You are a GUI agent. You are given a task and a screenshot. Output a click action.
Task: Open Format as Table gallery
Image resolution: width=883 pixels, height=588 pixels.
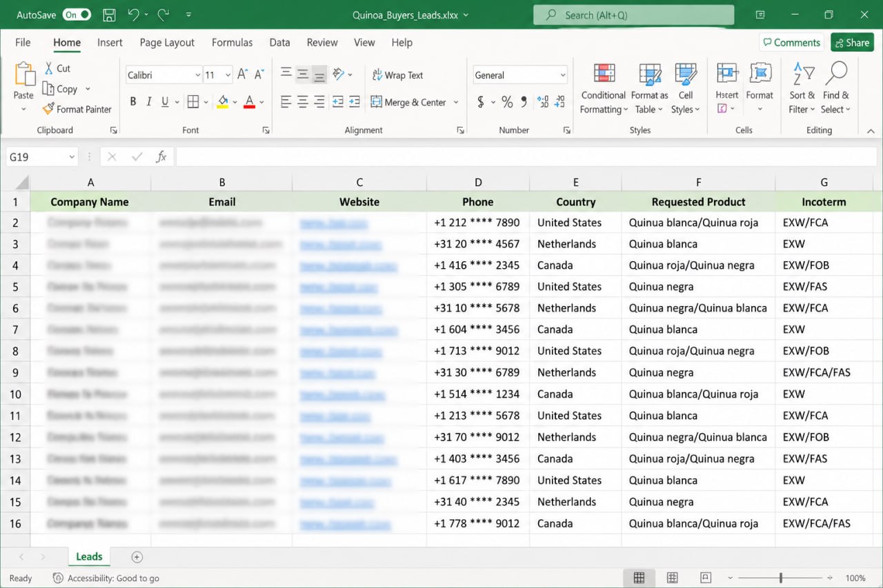(x=649, y=88)
